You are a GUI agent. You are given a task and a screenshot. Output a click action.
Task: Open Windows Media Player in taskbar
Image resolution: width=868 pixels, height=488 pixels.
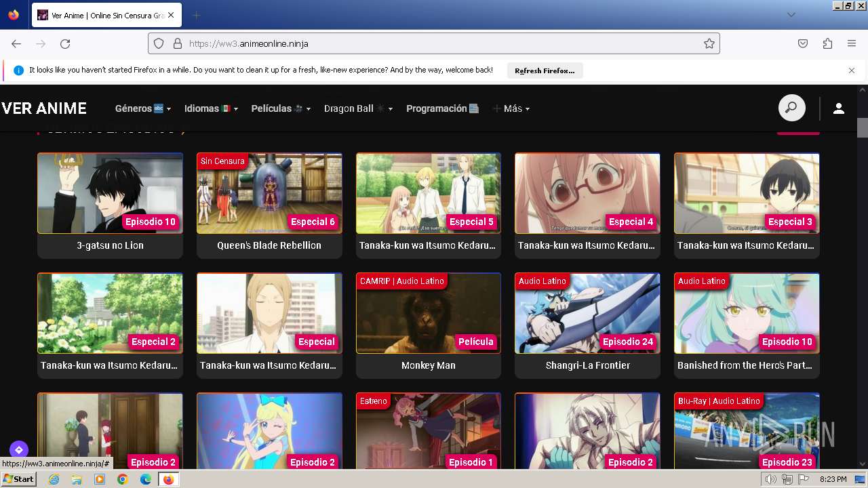[100, 479]
